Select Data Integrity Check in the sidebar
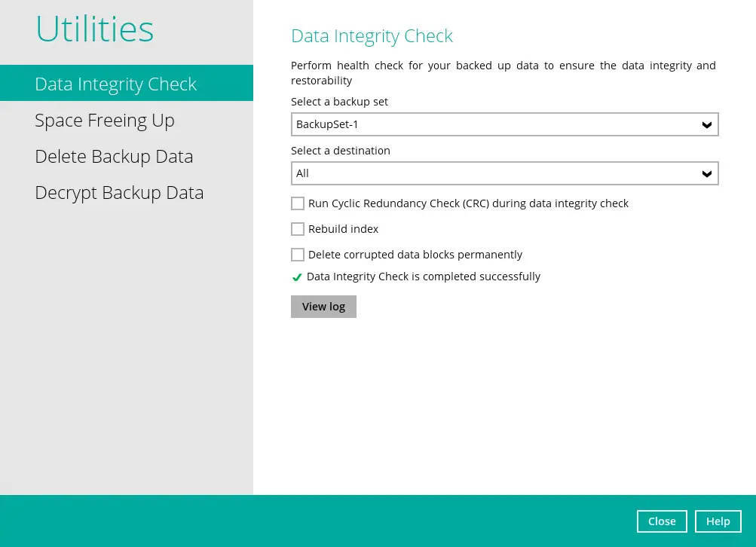The image size is (756, 547). (116, 84)
